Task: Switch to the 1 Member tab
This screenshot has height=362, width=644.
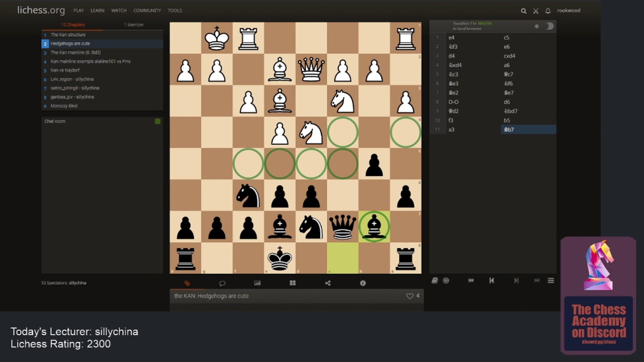Action: 134,25
